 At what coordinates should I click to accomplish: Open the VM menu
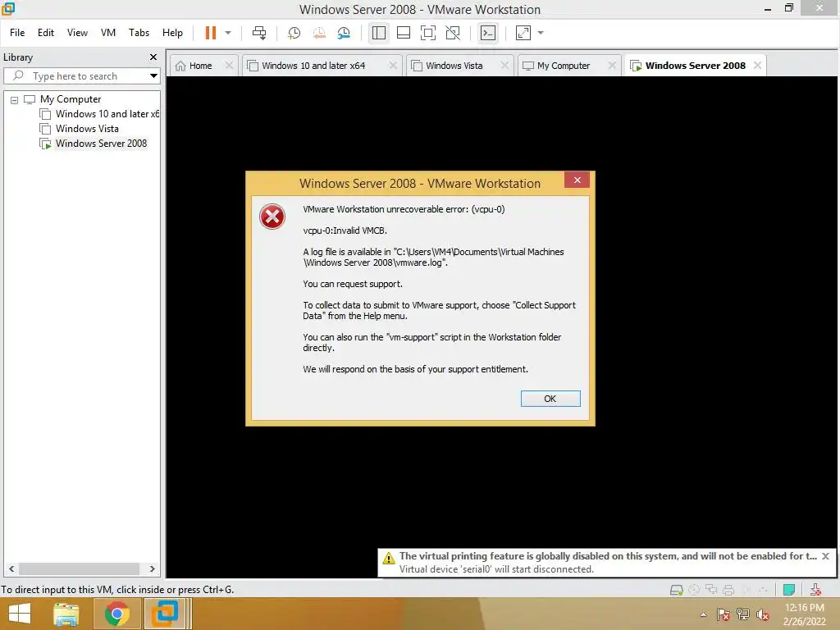point(108,33)
